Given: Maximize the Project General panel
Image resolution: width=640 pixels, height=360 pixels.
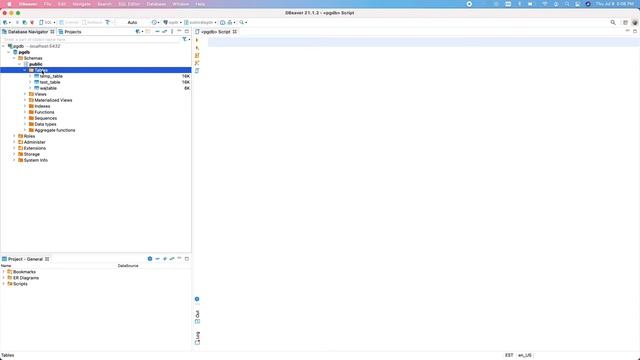Looking at the screenshot, I should coord(187,259).
